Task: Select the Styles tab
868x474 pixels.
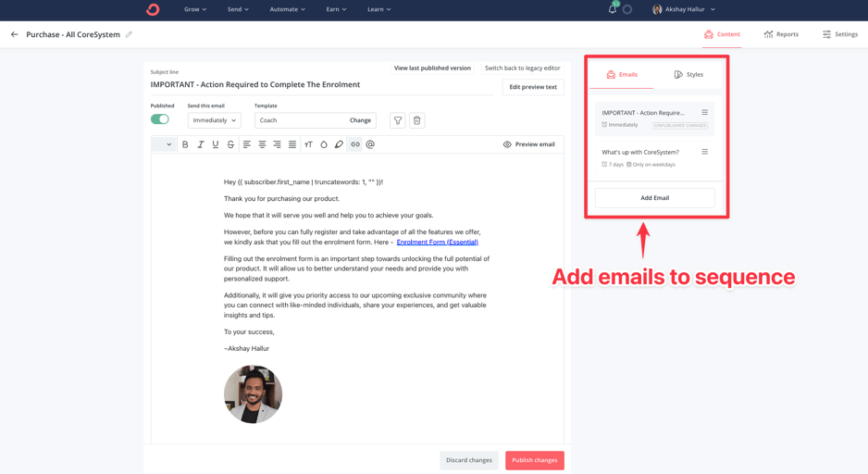Action: (688, 75)
